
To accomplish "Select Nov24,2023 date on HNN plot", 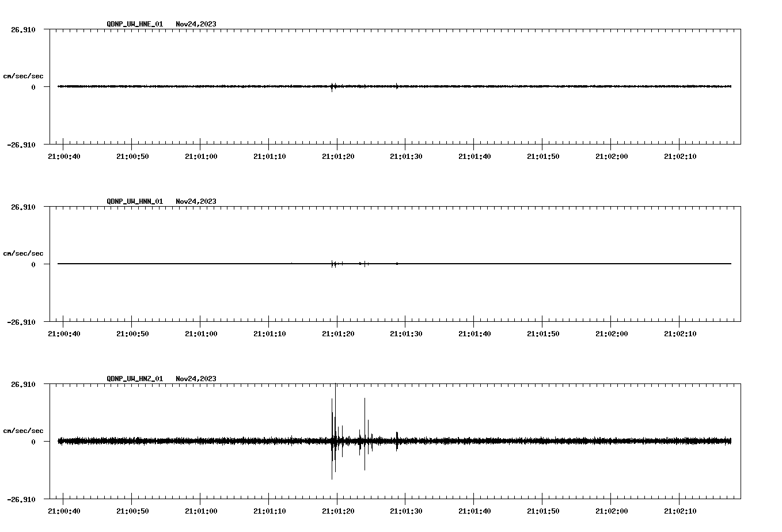I will [196, 202].
